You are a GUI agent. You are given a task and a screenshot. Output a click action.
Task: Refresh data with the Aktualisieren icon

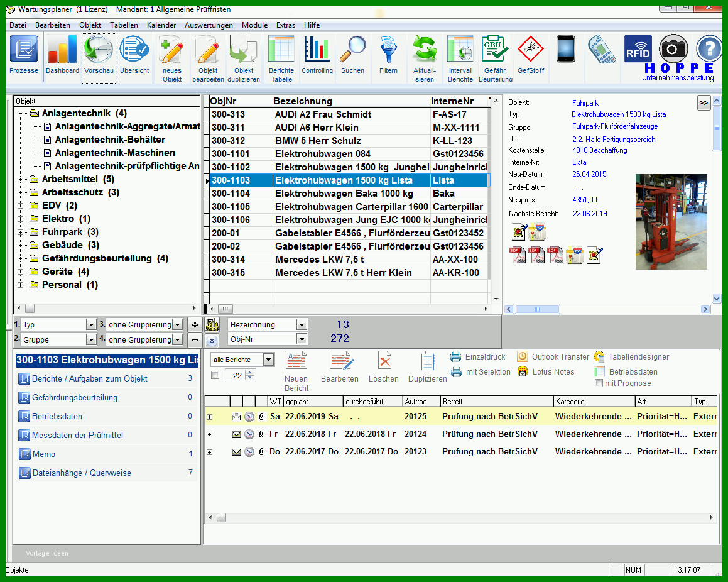425,60
